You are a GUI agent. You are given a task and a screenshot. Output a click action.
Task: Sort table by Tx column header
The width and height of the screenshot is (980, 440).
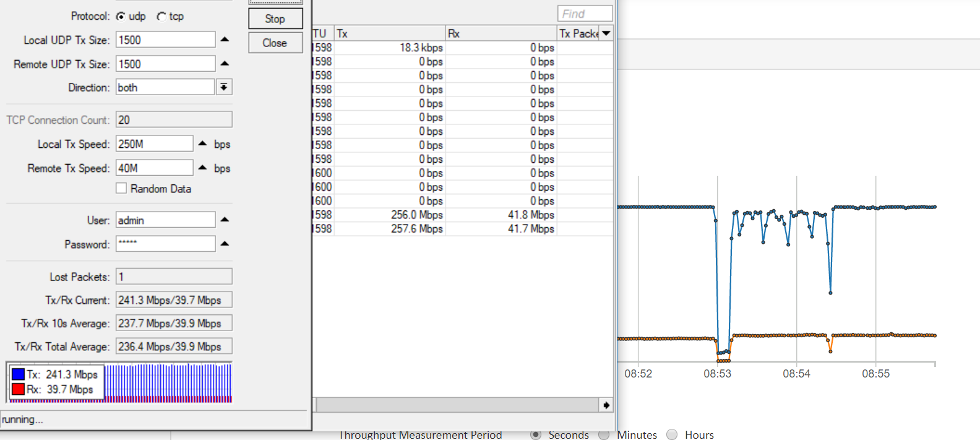point(390,33)
